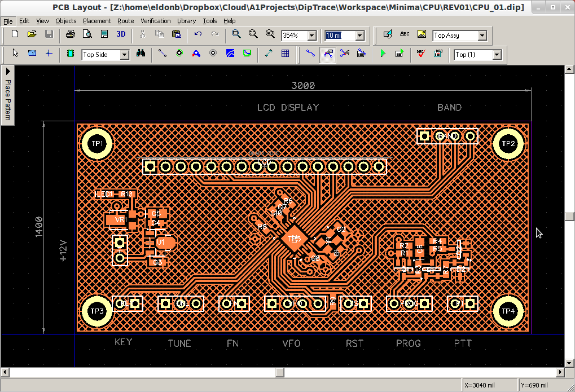Click the Unroute Trace tool icon

pyautogui.click(x=345, y=53)
